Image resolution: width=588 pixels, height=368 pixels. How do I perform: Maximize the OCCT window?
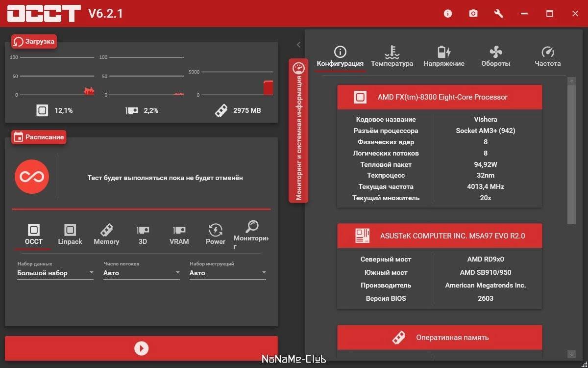coord(550,14)
